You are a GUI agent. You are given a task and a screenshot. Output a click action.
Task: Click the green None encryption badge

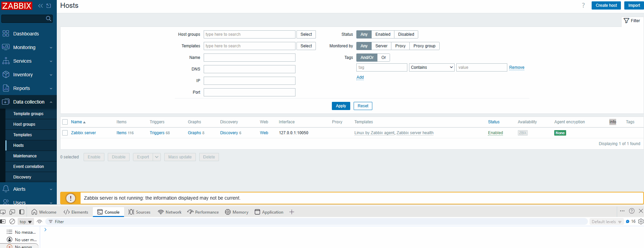coord(560,133)
